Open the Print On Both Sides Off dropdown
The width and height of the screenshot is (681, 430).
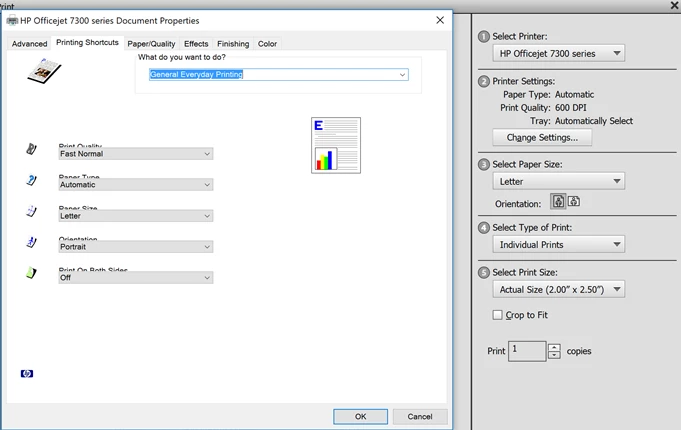pyautogui.click(x=136, y=278)
